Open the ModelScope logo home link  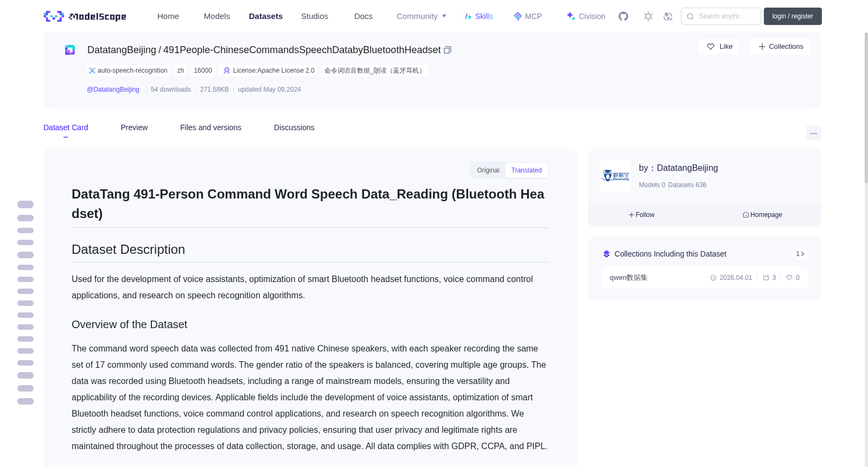click(85, 16)
